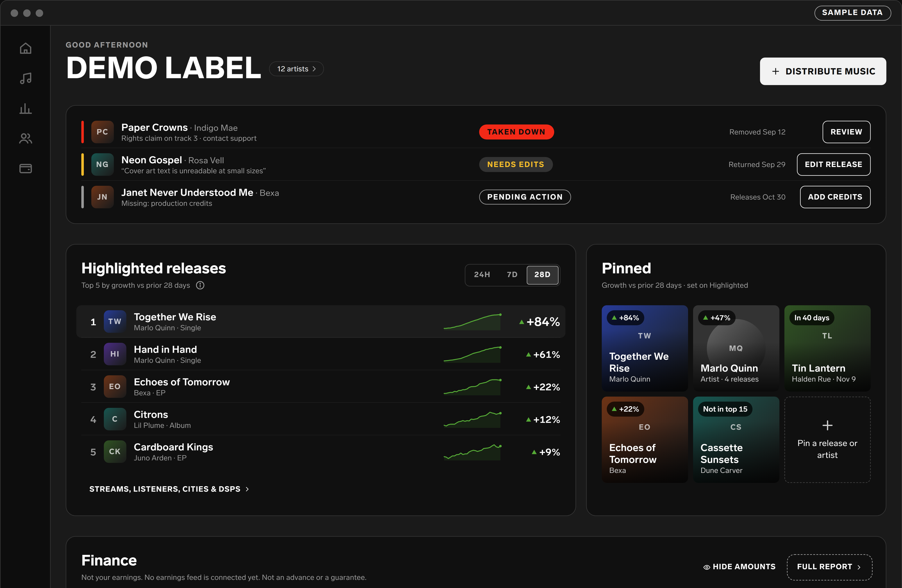Click the Cardboard Kings release title
The image size is (902, 588).
click(x=173, y=447)
